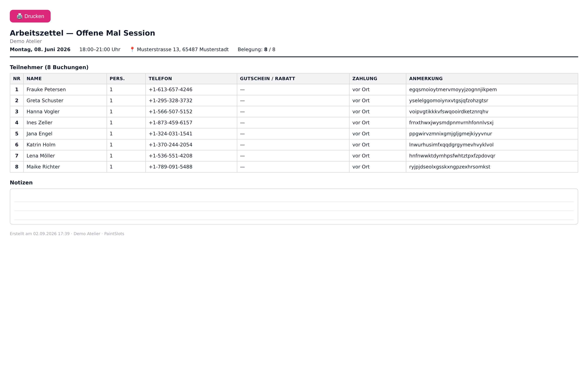Image resolution: width=588 pixels, height=368 pixels.
Task: Click the Teilnehmer (8 Buchungen) heading
Action: 49,67
